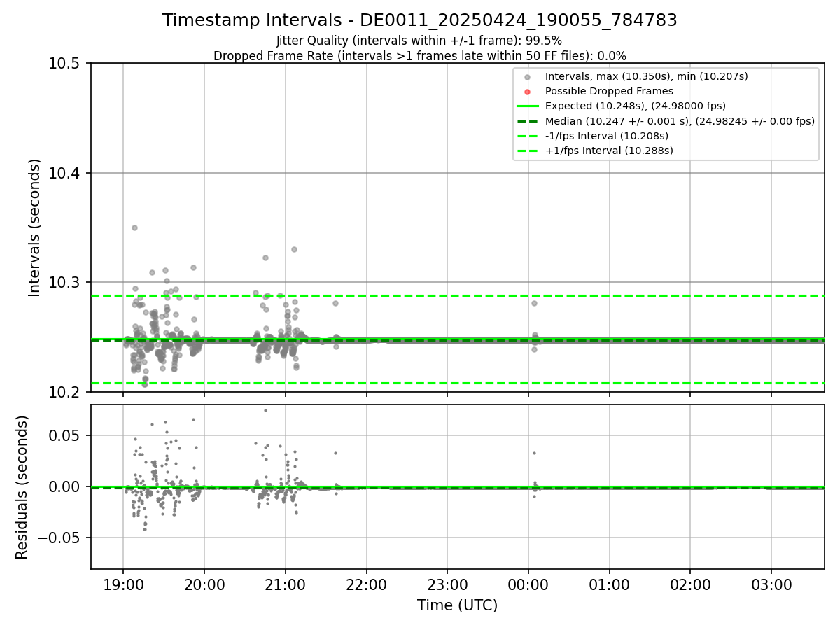Image resolution: width=840 pixels, height=630 pixels.
Task: Click the 02:00 time tick label
Action: (x=690, y=585)
